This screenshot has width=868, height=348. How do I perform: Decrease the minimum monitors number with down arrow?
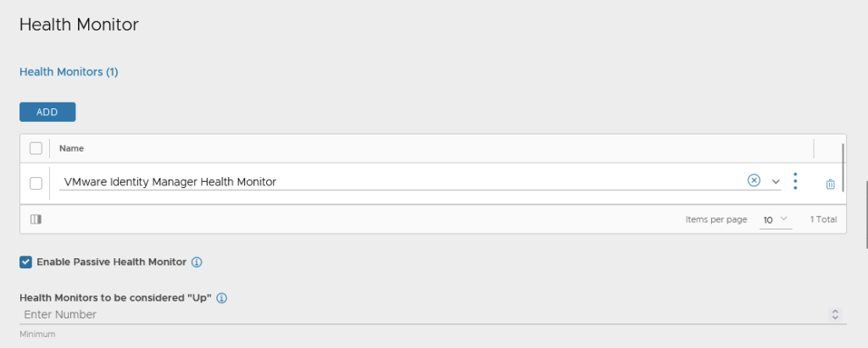(835, 318)
